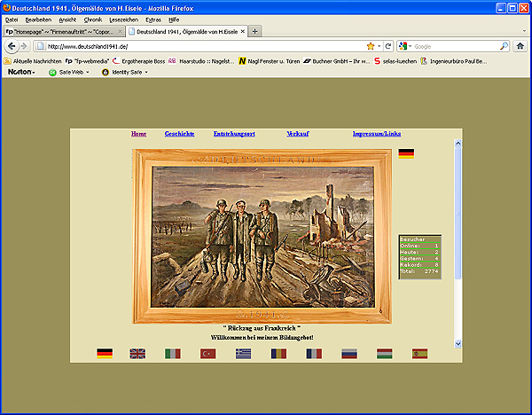
Task: Select the Turkish flag language icon
Action: tap(208, 353)
